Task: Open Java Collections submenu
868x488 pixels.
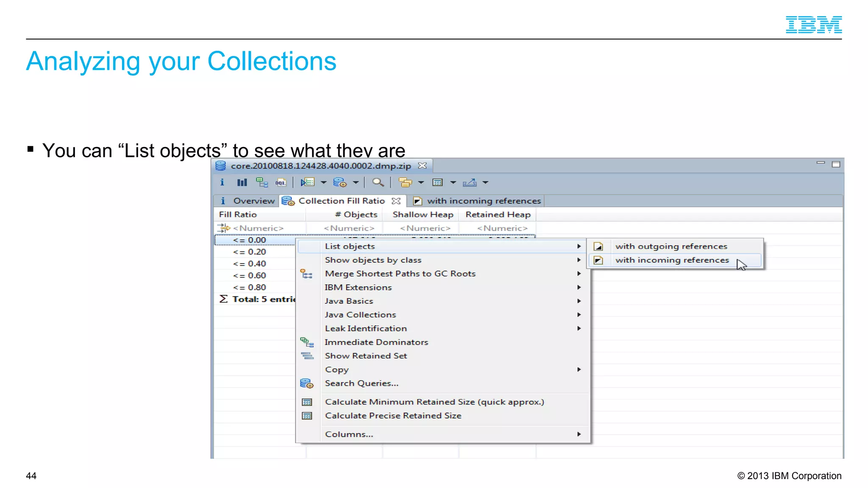Action: (x=442, y=315)
